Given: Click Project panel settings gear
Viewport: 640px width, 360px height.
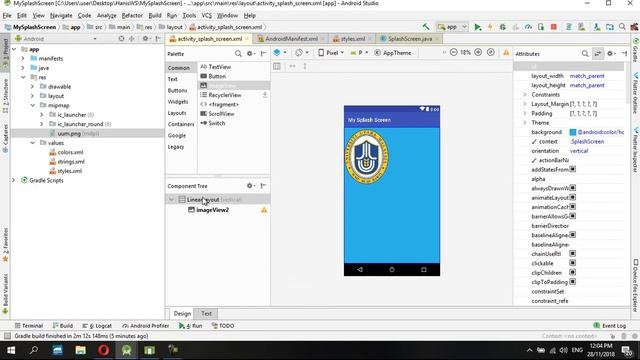Looking at the screenshot, I should [x=145, y=39].
